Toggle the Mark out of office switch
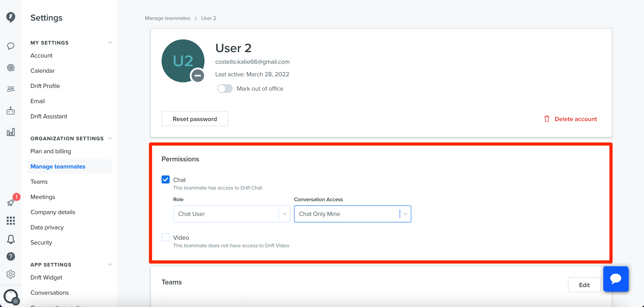Viewport: 644px width, 307px height. pyautogui.click(x=224, y=89)
